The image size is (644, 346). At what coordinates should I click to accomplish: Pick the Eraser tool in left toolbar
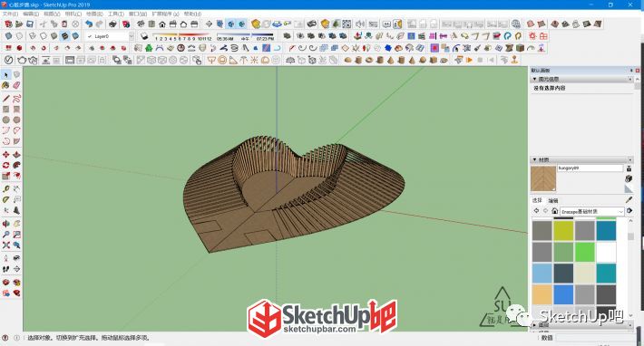tap(16, 85)
